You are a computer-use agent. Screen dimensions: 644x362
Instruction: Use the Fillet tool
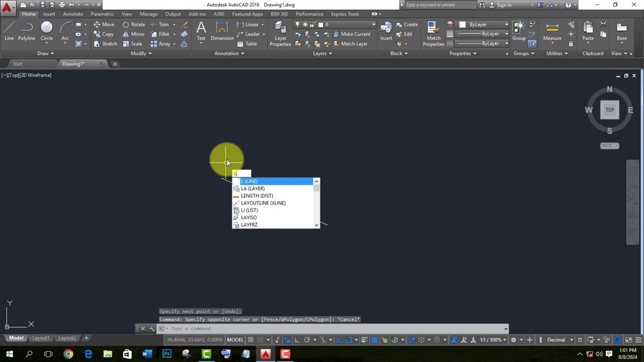click(159, 34)
